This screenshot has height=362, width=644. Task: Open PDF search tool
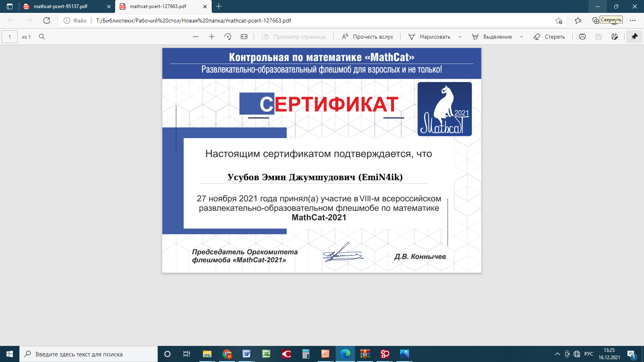(42, 37)
